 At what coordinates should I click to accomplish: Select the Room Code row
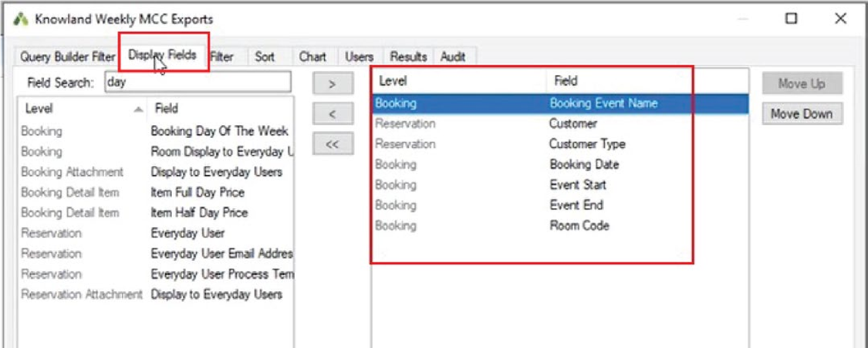click(x=560, y=226)
